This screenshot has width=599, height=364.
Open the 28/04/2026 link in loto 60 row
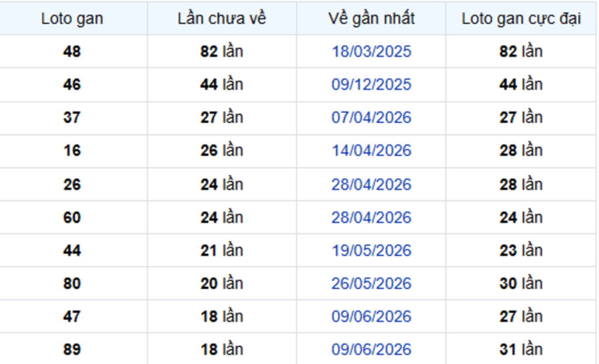[371, 217]
